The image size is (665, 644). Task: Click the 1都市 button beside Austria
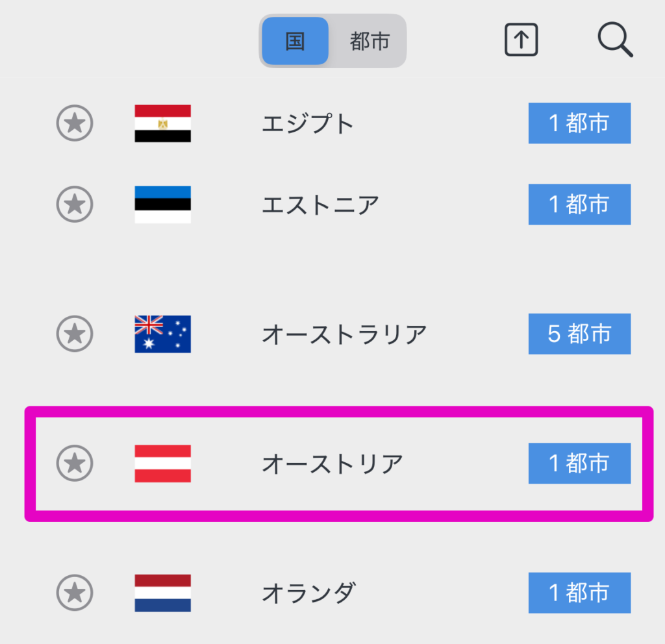tap(579, 464)
